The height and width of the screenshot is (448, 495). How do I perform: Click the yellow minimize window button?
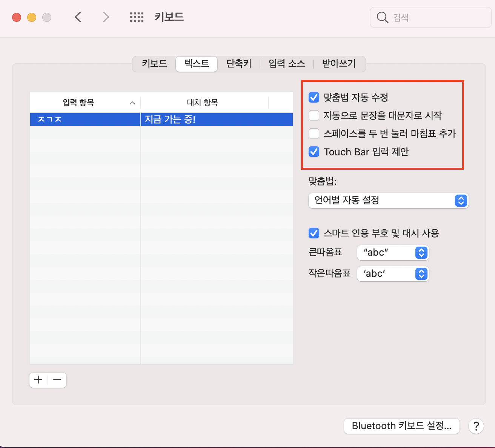point(32,17)
